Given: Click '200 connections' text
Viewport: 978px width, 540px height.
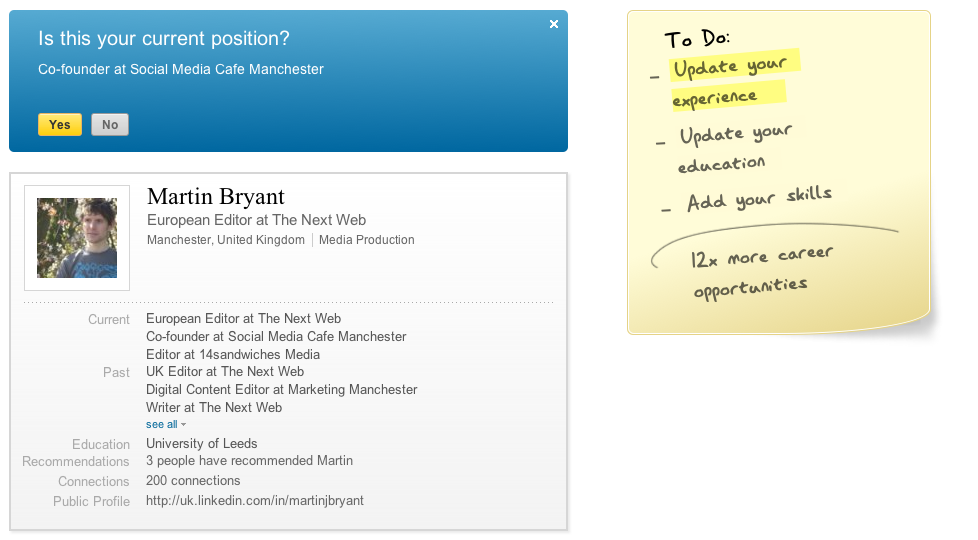Looking at the screenshot, I should pyautogui.click(x=193, y=481).
